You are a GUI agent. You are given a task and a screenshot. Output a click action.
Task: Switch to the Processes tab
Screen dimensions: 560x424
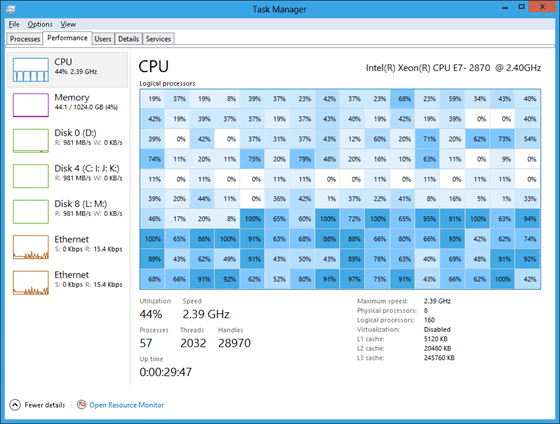pos(25,39)
